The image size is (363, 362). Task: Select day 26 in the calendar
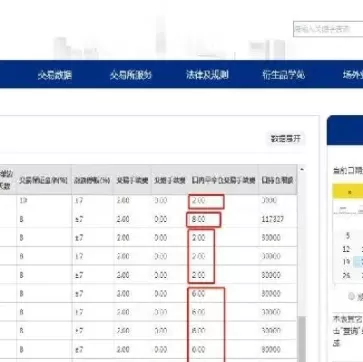click(346, 275)
